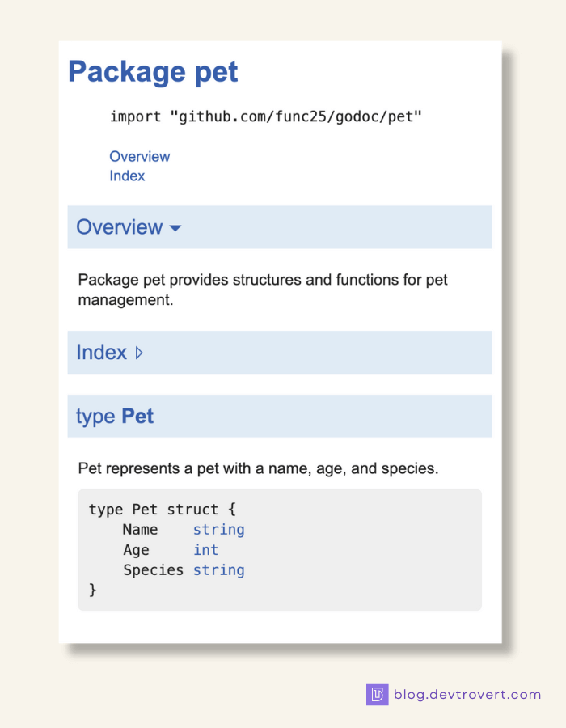Click the Index navigation link
The width and height of the screenshot is (566, 728).
127,176
